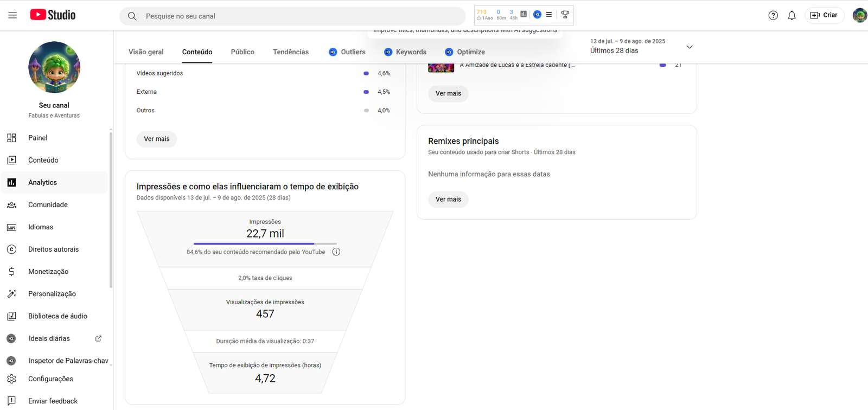Open the vidIQ three-line menu icon
Screen dimensions: 868x410
[x=549, y=15]
